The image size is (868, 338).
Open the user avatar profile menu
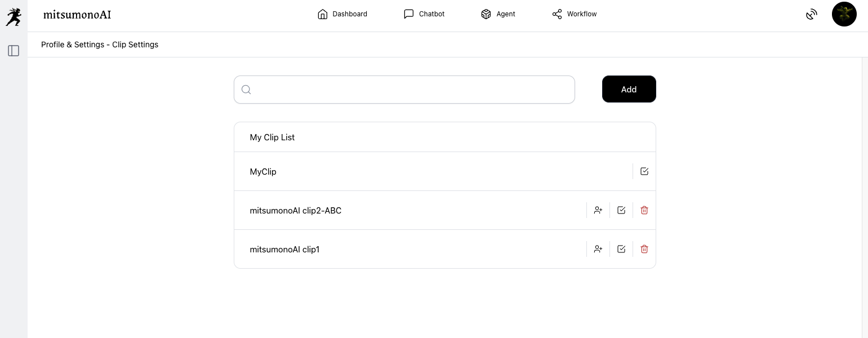(x=844, y=15)
